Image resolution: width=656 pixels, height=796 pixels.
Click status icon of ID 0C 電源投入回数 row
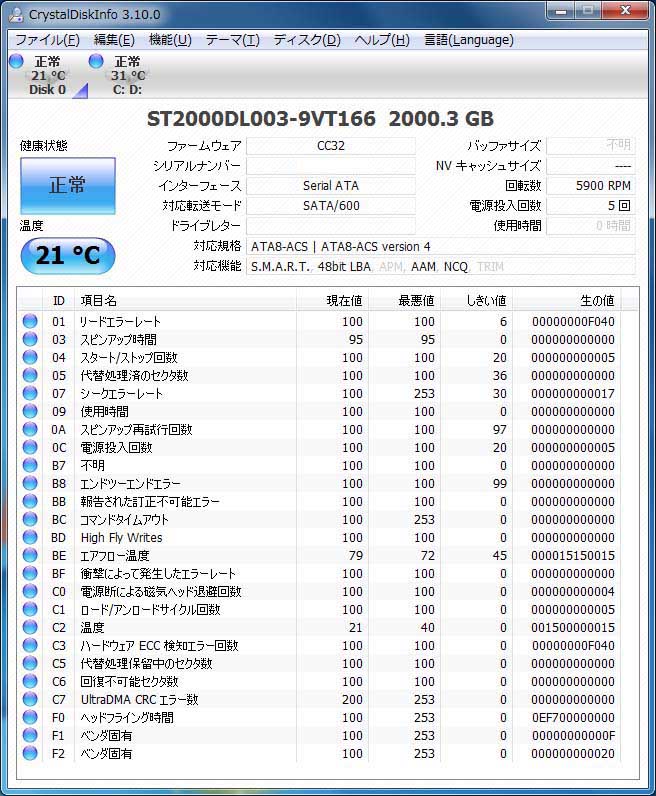click(x=30, y=447)
